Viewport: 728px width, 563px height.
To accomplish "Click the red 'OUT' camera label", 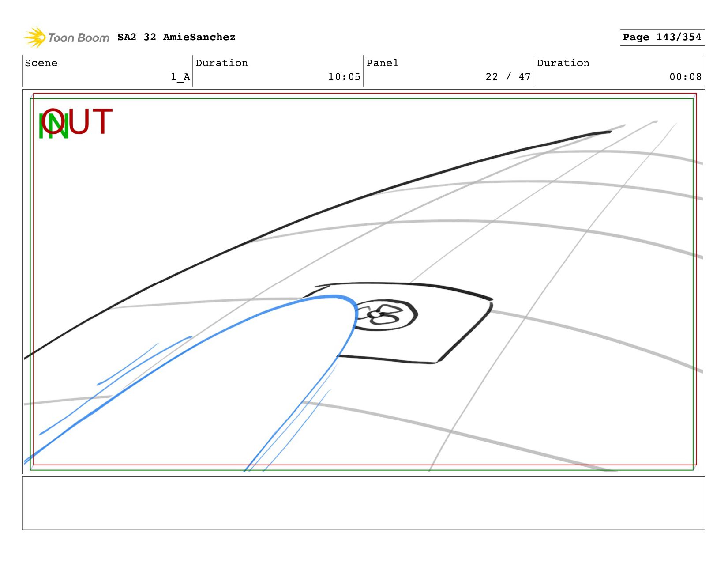I will 78,121.
